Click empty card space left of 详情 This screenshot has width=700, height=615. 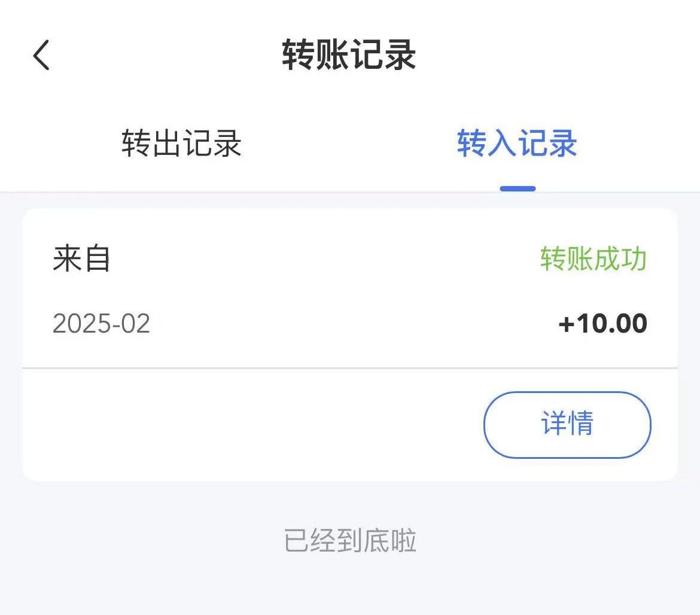239,424
